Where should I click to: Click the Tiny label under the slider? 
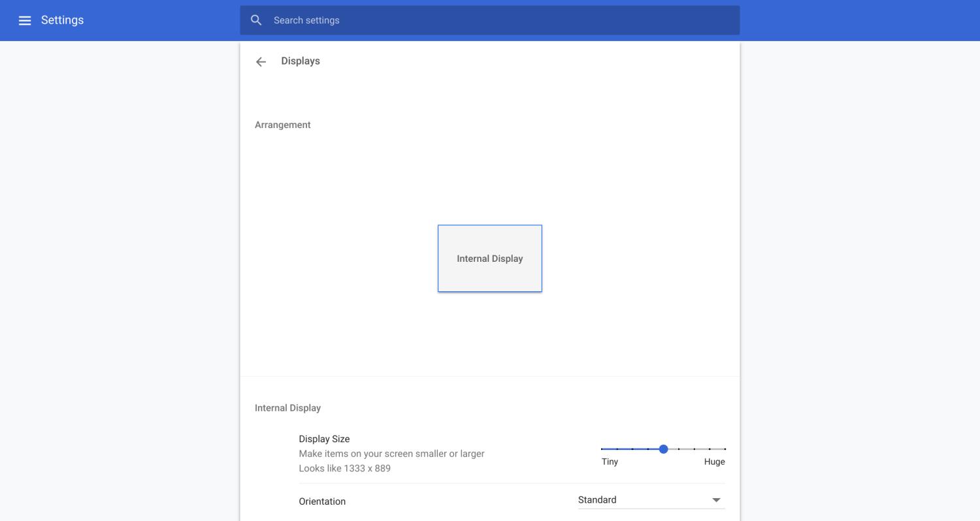610,462
